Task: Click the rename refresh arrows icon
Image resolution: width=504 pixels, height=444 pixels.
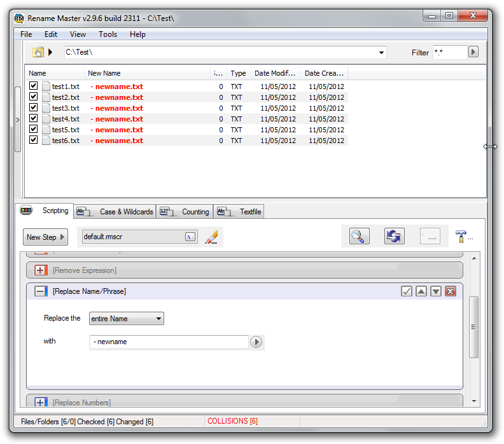Action: click(x=395, y=237)
